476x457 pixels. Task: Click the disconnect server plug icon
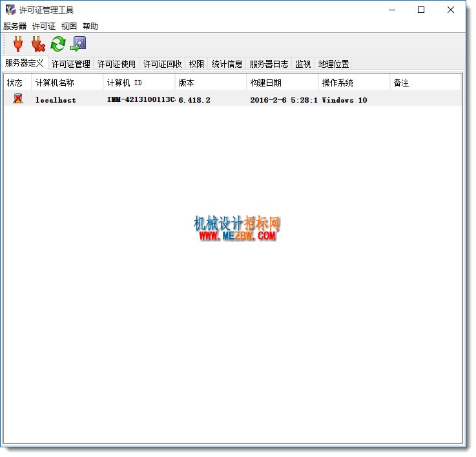pos(38,44)
